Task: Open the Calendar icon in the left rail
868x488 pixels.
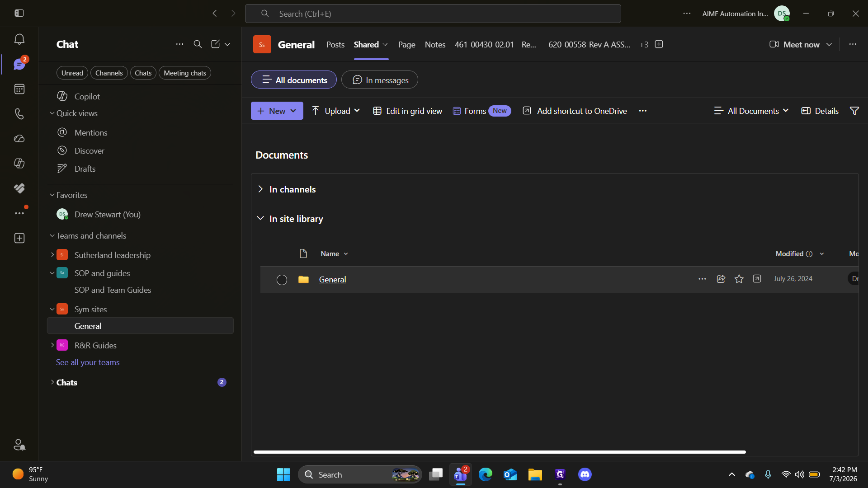Action: [19, 89]
